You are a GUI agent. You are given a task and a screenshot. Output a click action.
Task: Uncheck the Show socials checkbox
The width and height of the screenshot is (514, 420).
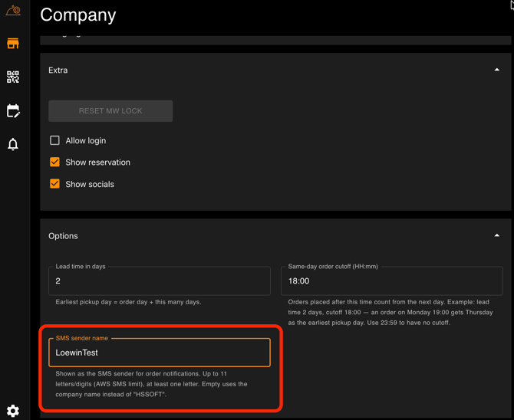click(x=54, y=184)
